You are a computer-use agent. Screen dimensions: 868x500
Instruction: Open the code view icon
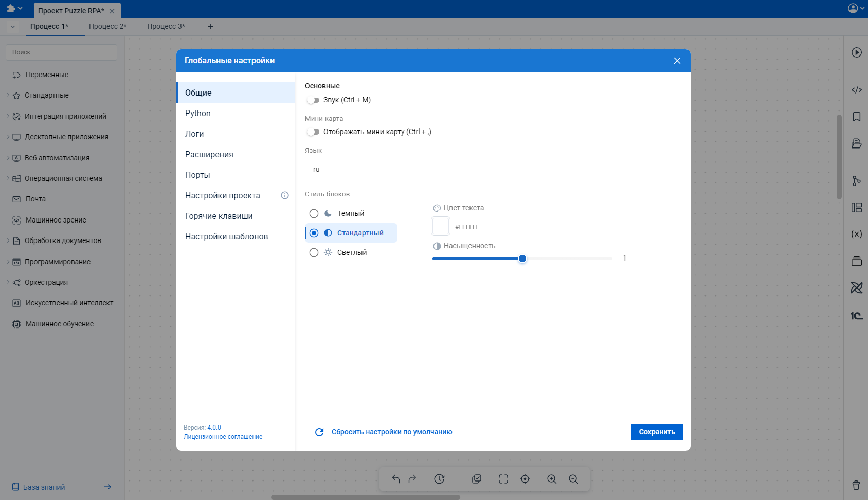coord(856,90)
